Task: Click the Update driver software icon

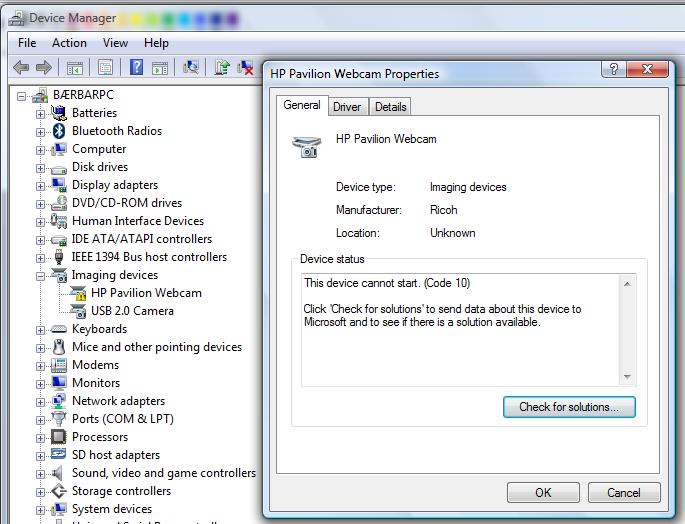Action: (222, 67)
